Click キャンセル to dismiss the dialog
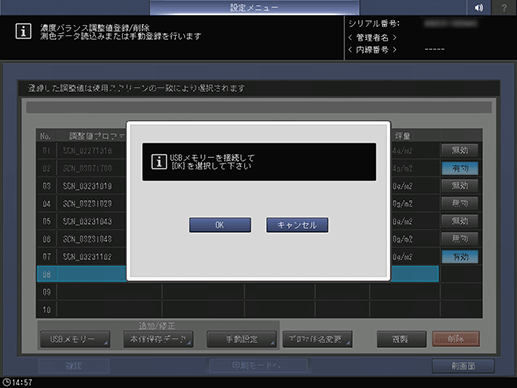Viewport: 517px width, 388px height. 297,225
